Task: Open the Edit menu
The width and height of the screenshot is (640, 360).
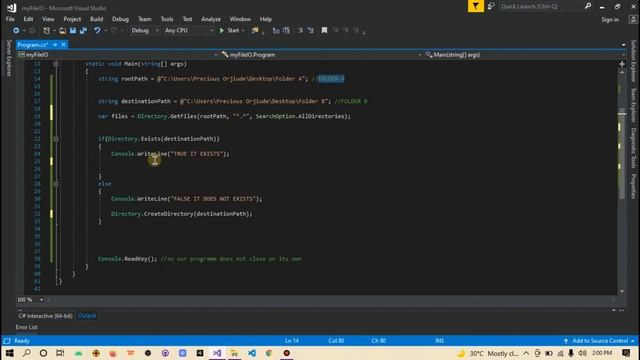Action: pos(28,19)
